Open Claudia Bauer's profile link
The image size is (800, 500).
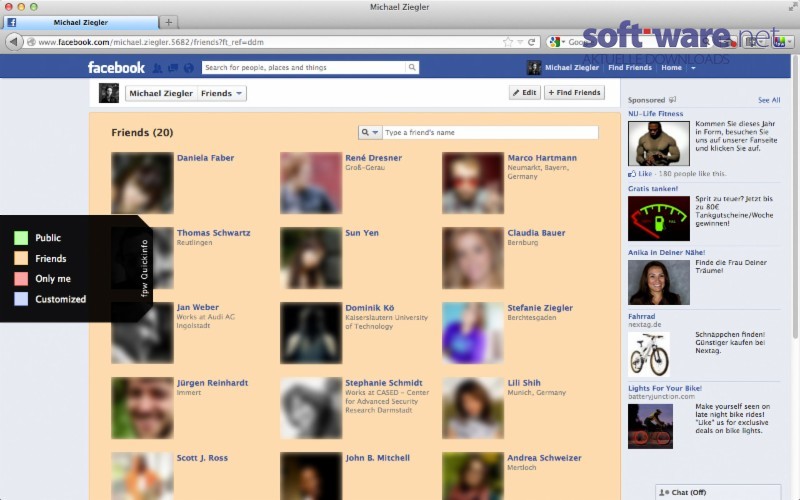pyautogui.click(x=536, y=233)
